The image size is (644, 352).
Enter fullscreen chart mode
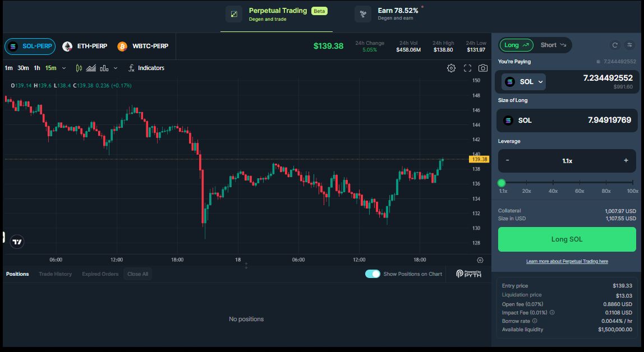pyautogui.click(x=467, y=68)
